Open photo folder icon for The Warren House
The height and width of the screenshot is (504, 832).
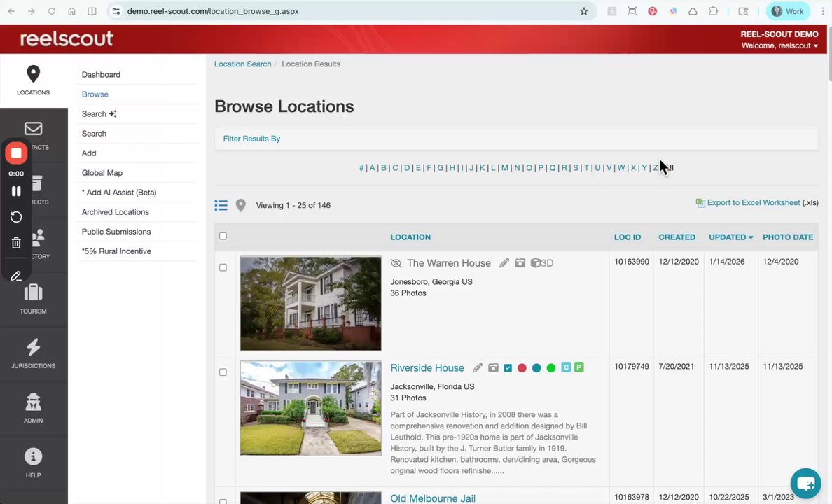(520, 263)
